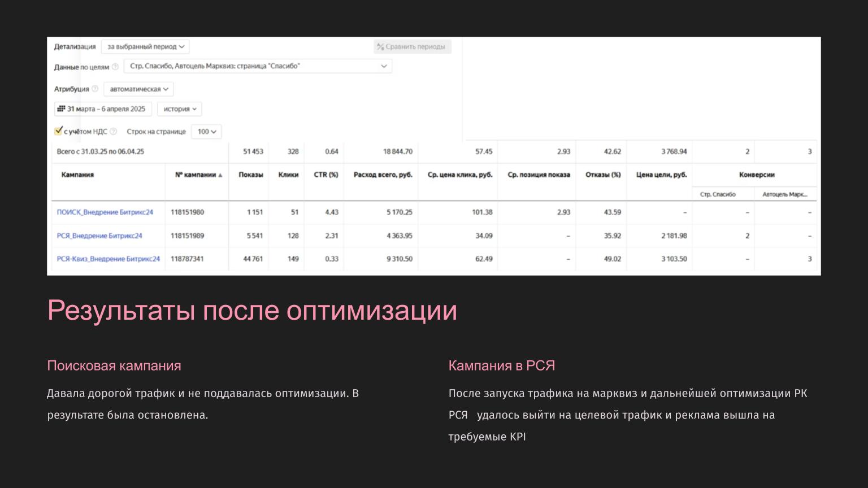Viewport: 868px width, 488px height.
Task: Click the 'Отказы (%)' column header
Action: 603,175
